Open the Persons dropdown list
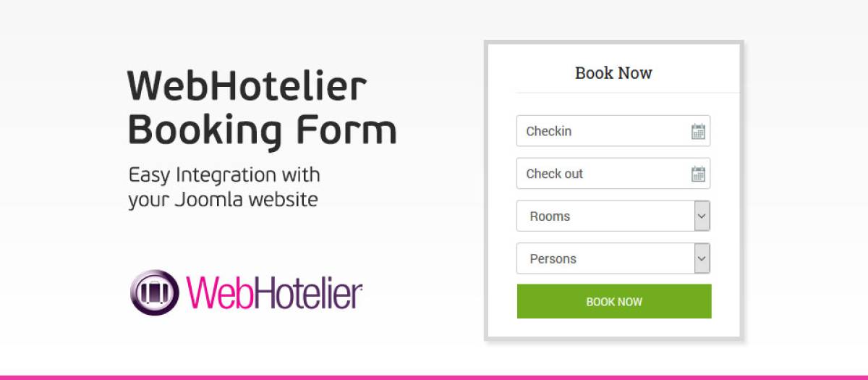This screenshot has width=868, height=380. (605, 258)
